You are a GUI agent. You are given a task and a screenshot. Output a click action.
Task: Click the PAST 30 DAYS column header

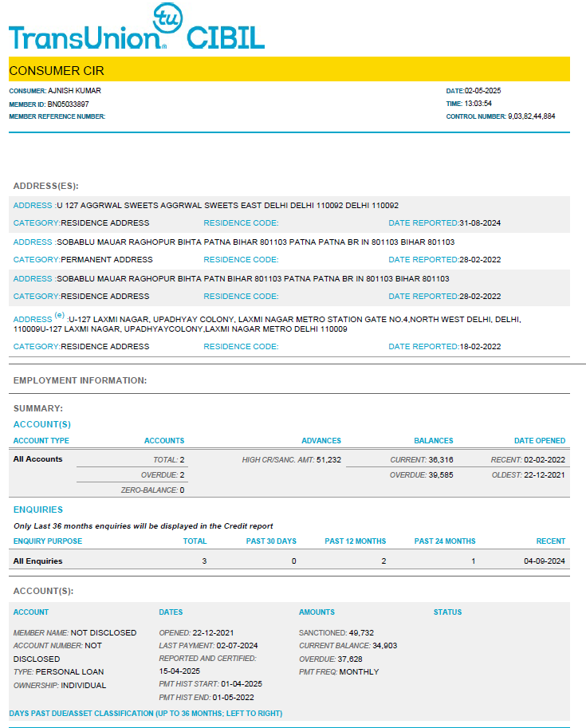(271, 541)
